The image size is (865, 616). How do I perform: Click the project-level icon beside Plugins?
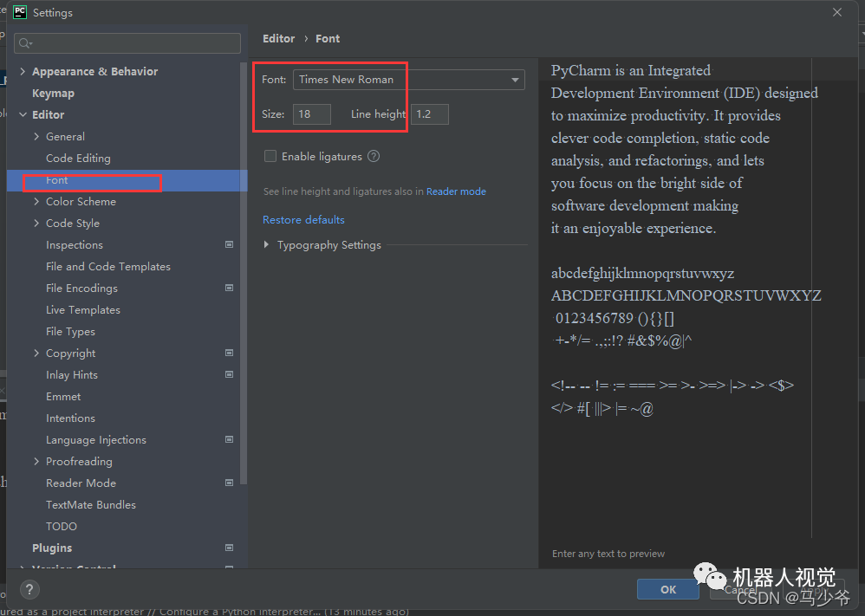(x=230, y=548)
